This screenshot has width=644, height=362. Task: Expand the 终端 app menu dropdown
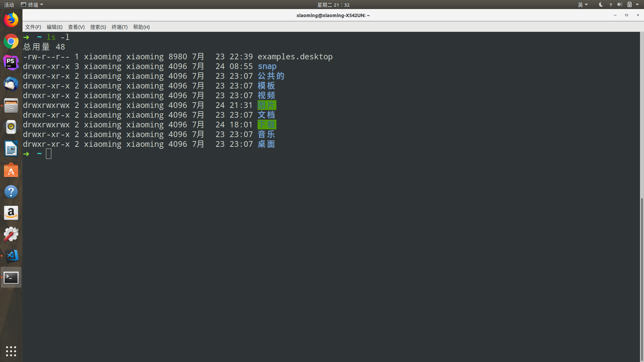point(32,5)
